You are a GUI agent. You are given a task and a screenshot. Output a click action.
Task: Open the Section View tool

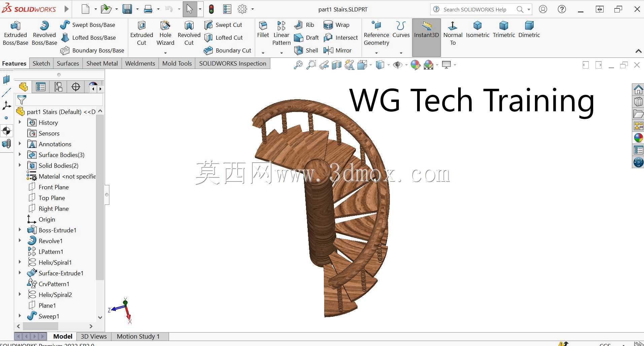click(x=336, y=65)
